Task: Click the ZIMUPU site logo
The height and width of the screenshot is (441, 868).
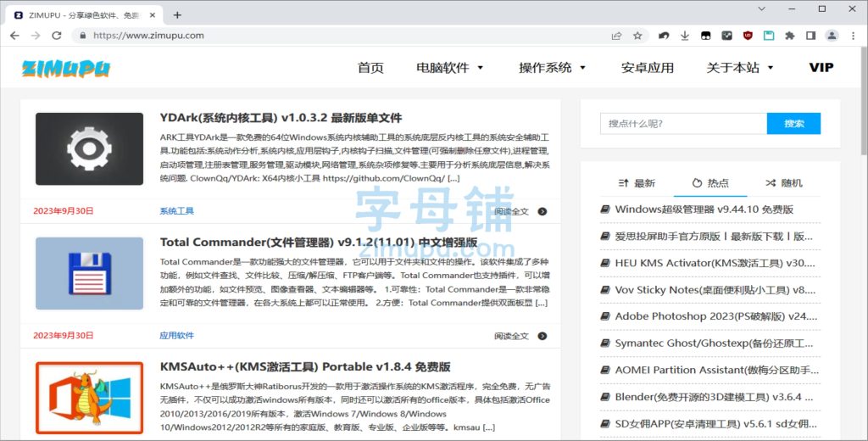Action: tap(66, 68)
